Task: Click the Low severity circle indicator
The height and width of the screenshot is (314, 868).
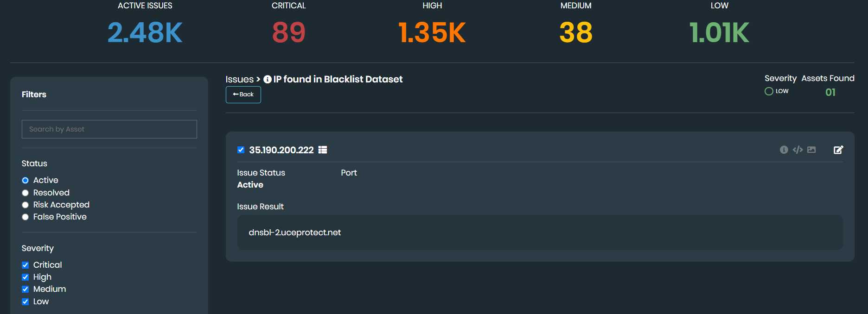Action: pyautogui.click(x=769, y=91)
